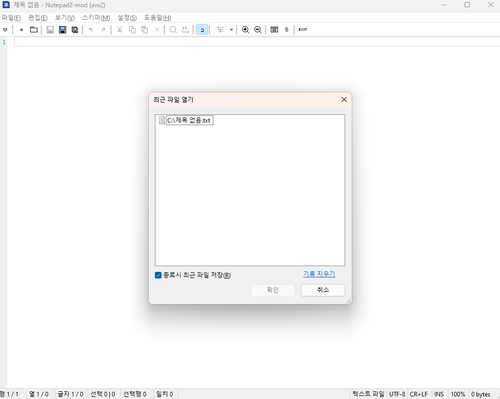Click the EXIT toolbar icon
Viewport: 500px width, 399px height.
303,30
